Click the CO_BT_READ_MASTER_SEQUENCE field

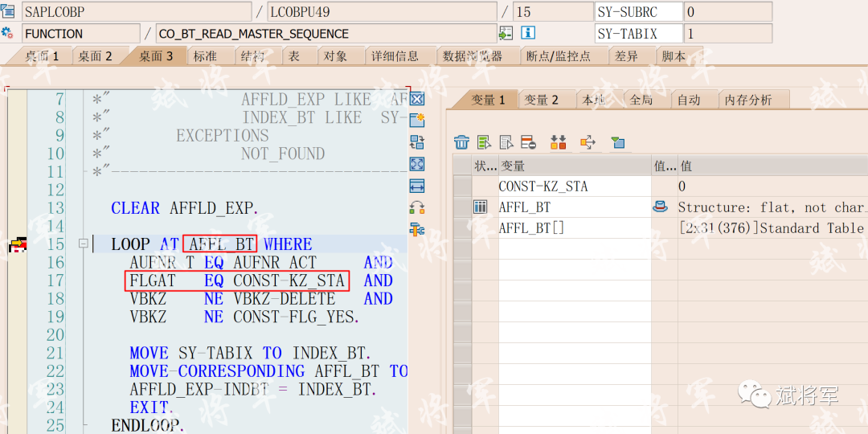click(x=326, y=34)
